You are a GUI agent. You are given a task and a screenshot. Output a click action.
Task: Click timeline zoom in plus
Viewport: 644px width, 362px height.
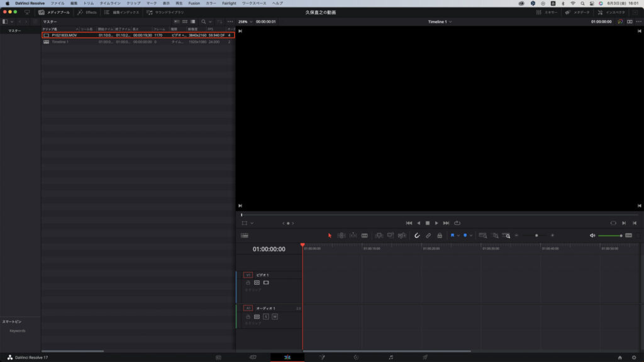click(552, 236)
